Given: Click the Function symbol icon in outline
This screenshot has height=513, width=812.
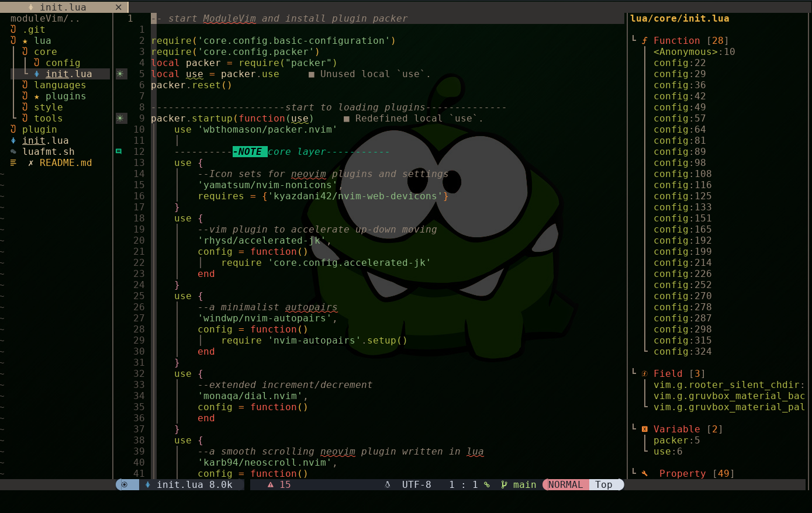Looking at the screenshot, I should point(645,41).
